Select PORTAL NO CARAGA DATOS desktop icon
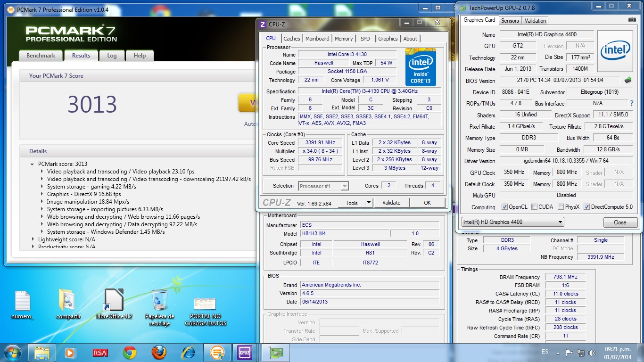Image resolution: width=644 pixels, height=362 pixels. pyautogui.click(x=205, y=311)
